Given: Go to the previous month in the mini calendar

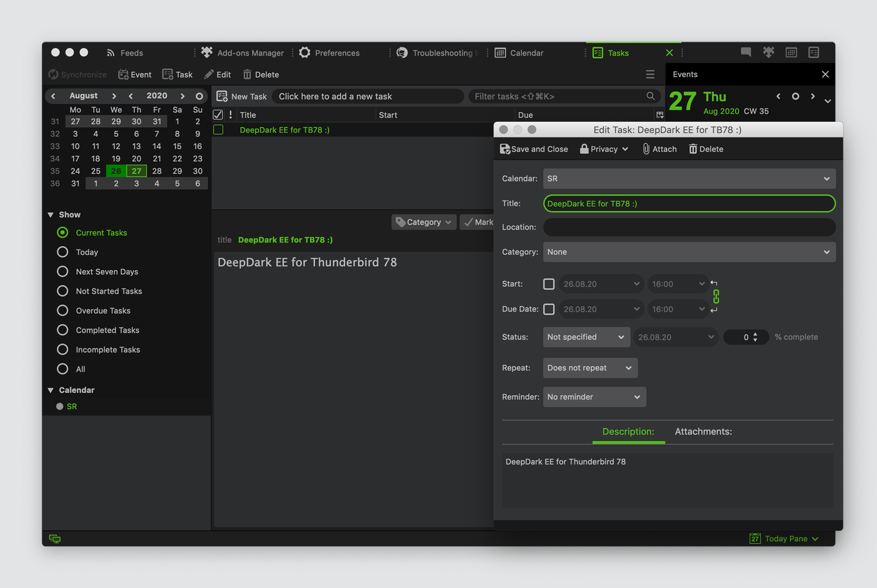Looking at the screenshot, I should click(x=53, y=96).
